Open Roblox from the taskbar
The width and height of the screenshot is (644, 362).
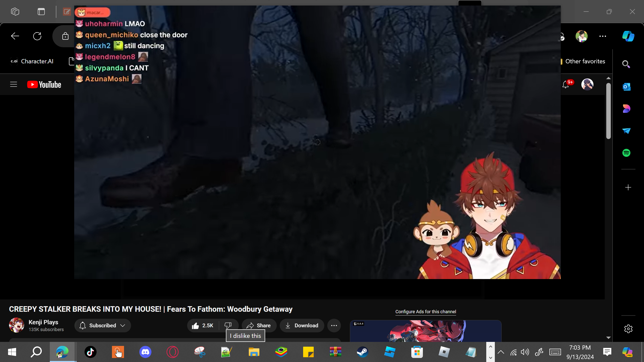[444, 352]
